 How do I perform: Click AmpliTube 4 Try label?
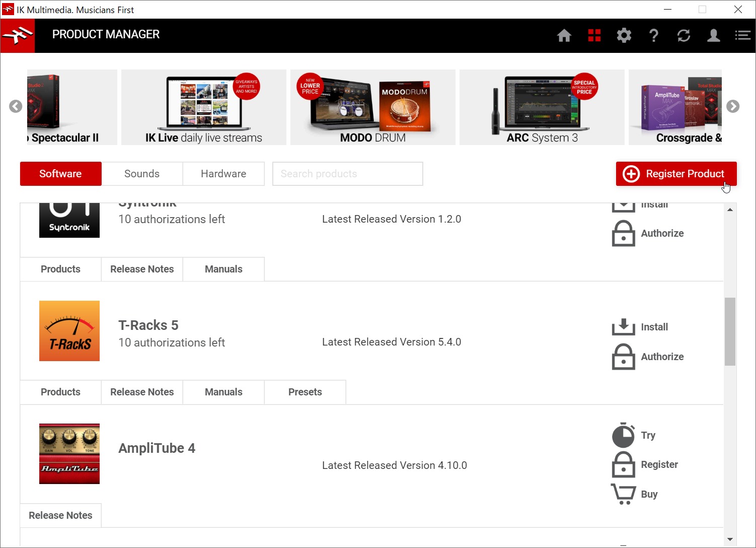coord(648,435)
